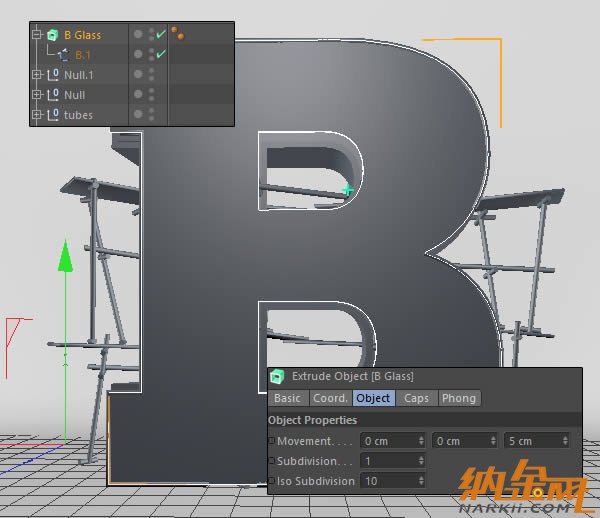Toggle Null.1 layer dot

[x=138, y=74]
